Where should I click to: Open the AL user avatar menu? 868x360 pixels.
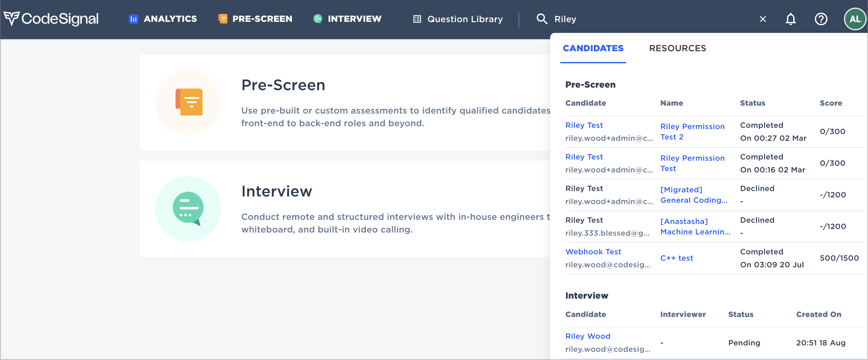(x=854, y=19)
